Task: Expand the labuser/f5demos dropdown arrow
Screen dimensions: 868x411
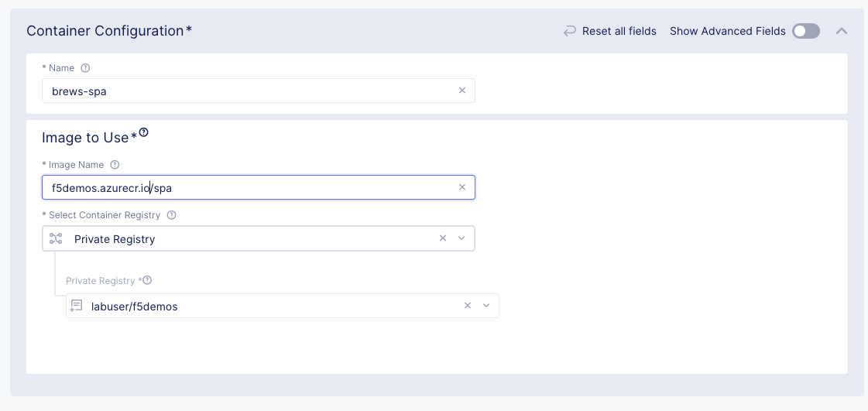Action: point(486,306)
